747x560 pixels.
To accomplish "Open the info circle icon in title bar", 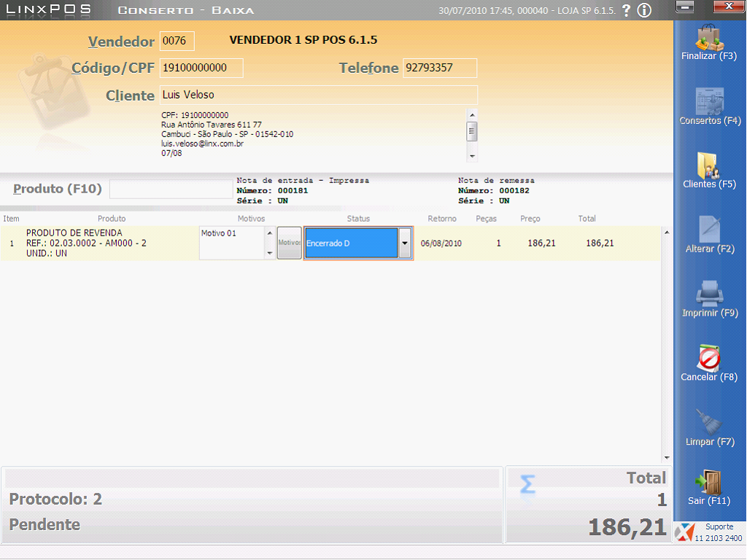I will (644, 10).
